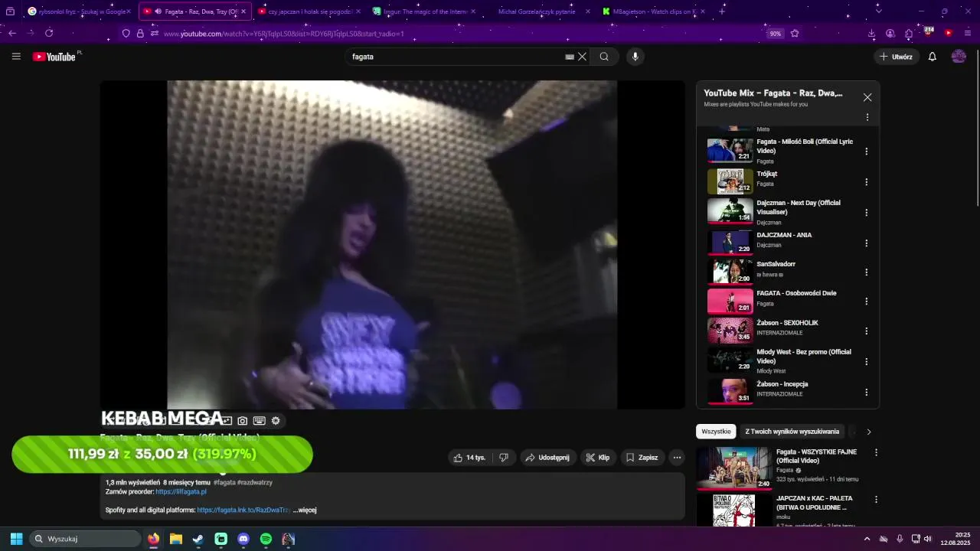980x551 pixels.
Task: Open the lilfagata.pl preorder link
Action: click(181, 492)
